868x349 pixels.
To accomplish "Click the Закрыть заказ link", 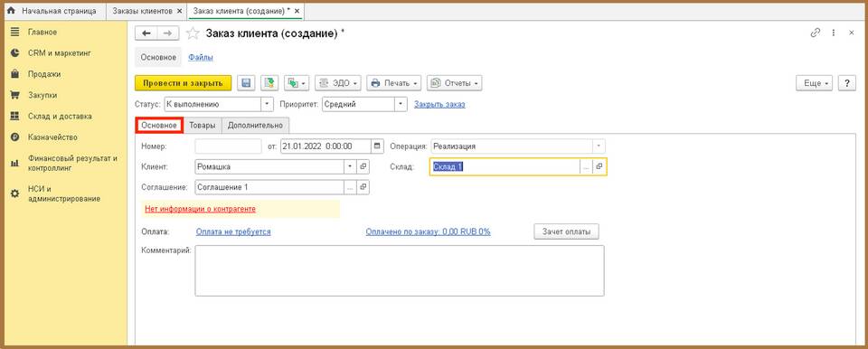I will (x=439, y=104).
